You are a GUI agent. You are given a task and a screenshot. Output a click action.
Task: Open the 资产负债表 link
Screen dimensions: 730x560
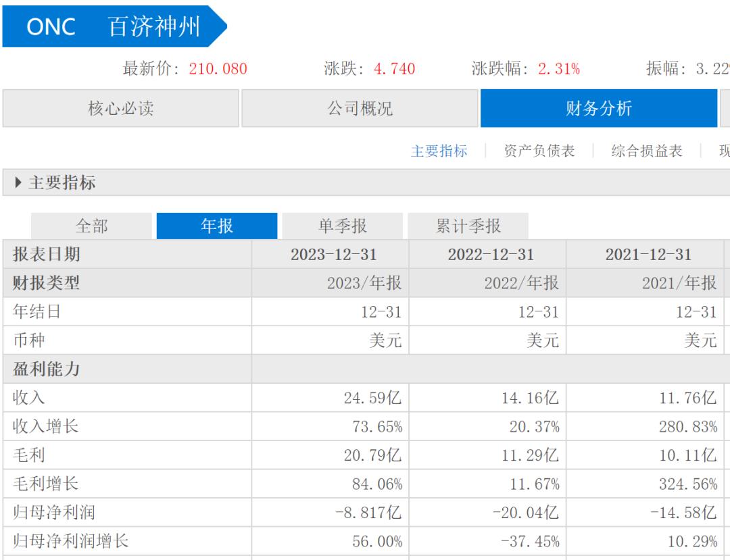pos(539,151)
